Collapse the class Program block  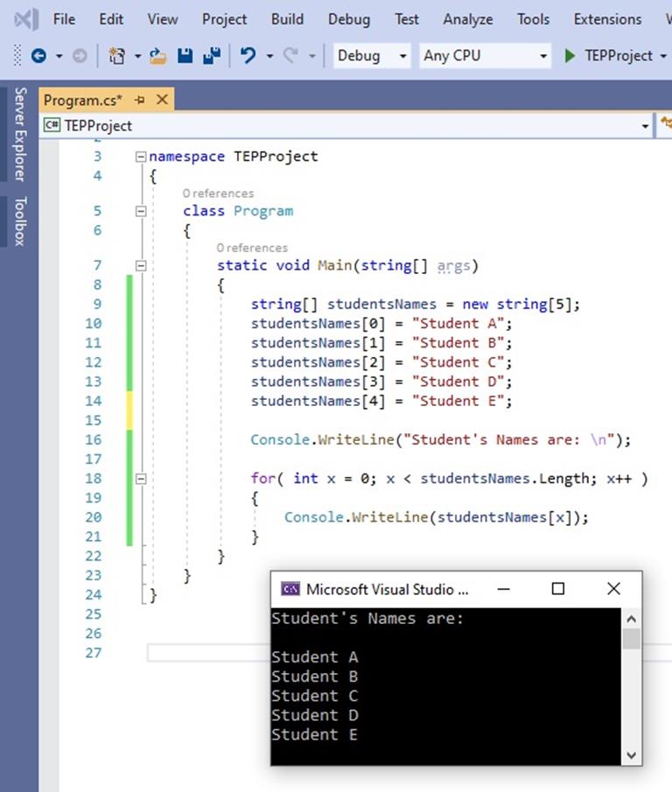(x=141, y=211)
